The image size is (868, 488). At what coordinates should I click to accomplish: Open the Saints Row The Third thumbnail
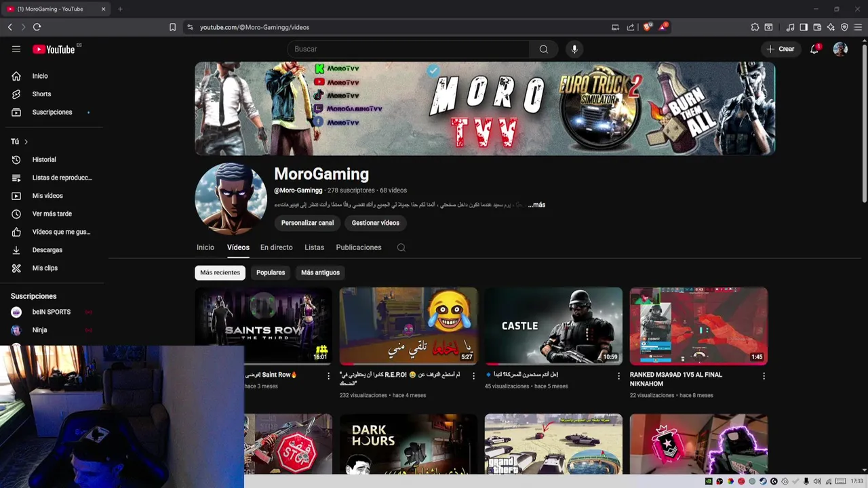264,326
